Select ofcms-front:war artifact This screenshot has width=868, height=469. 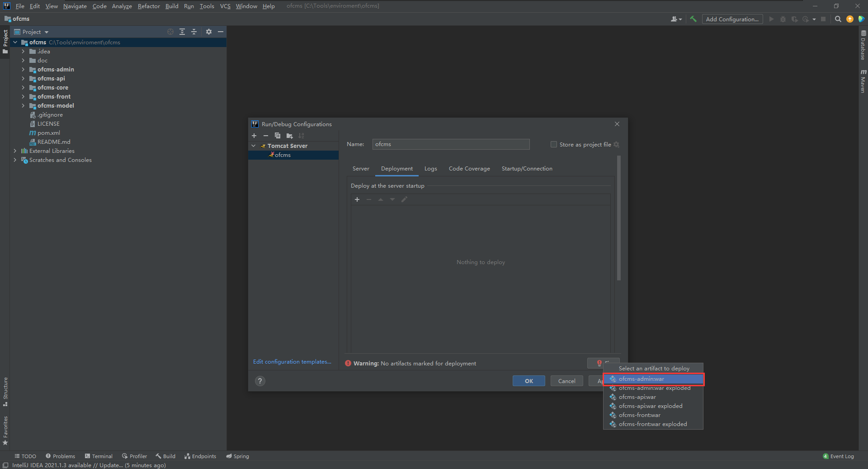[654, 415]
